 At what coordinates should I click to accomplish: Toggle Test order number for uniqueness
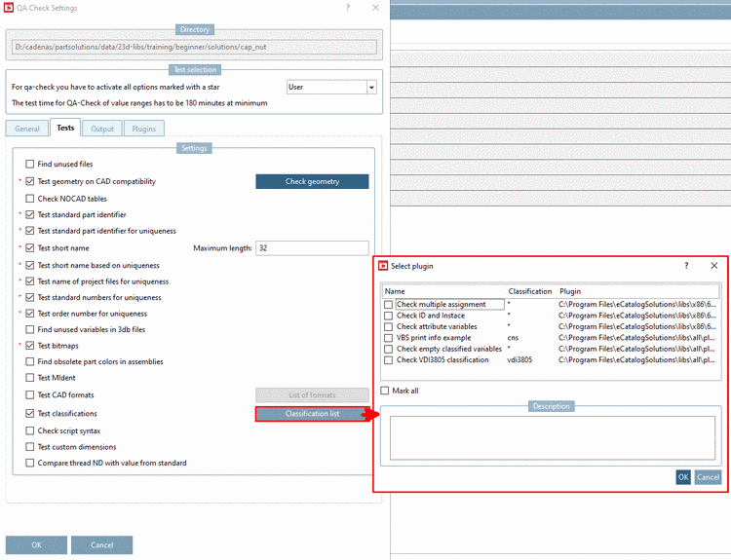(x=30, y=314)
